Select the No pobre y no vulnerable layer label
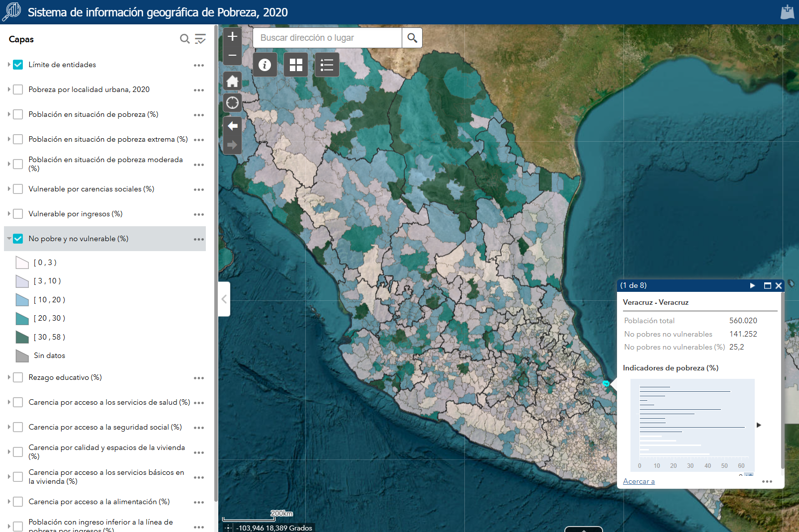The image size is (799, 532). pos(79,239)
